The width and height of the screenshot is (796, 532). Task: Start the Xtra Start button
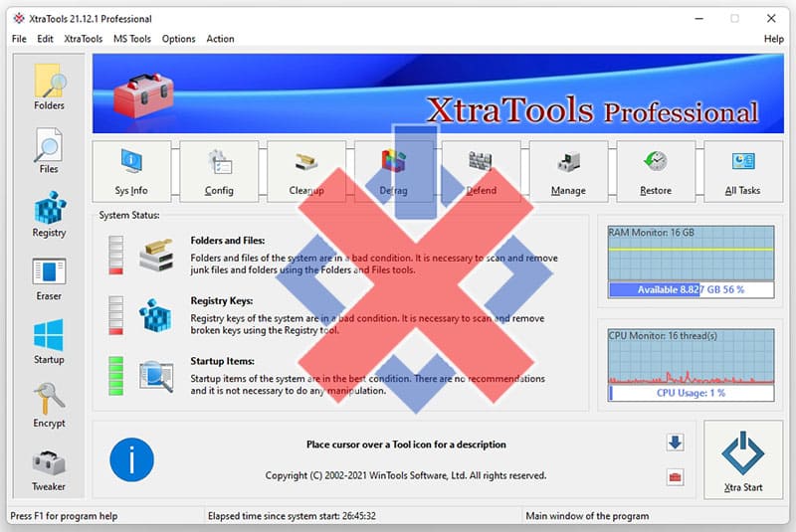pos(742,459)
